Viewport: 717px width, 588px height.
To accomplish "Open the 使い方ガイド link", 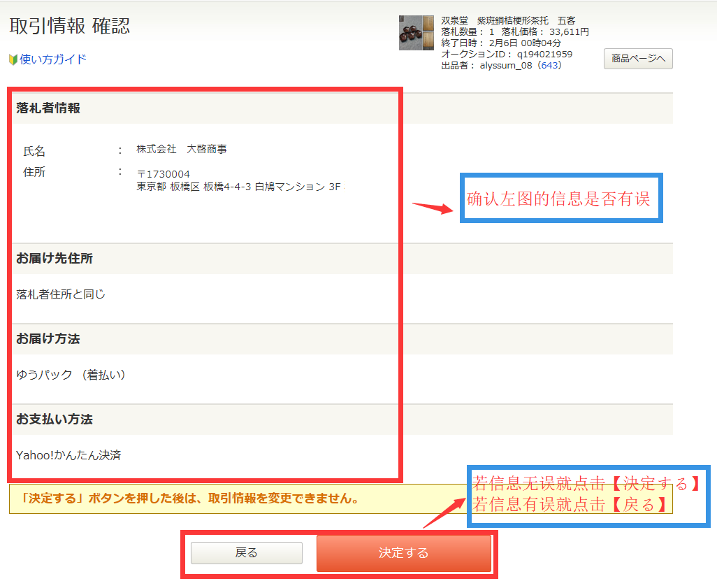I will (x=53, y=59).
